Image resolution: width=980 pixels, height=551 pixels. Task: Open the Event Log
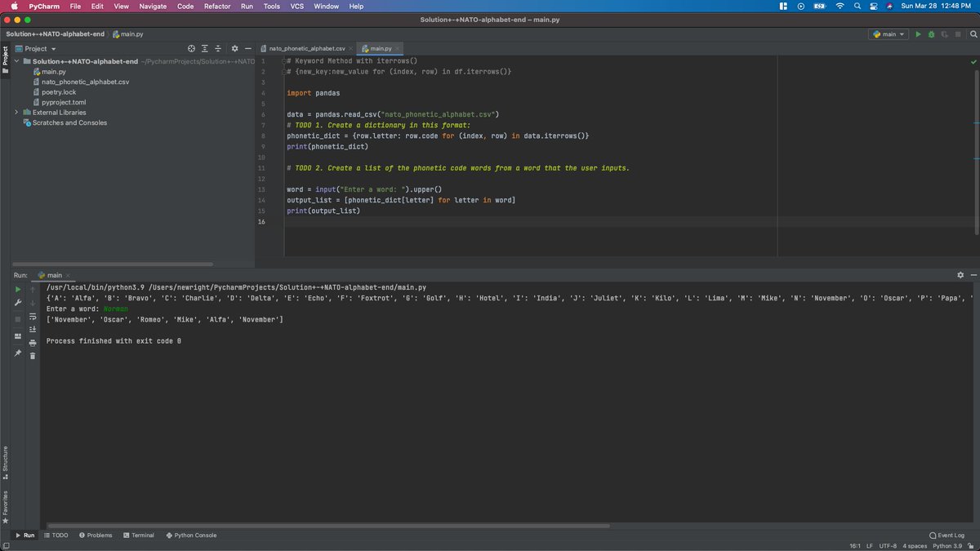click(x=947, y=535)
